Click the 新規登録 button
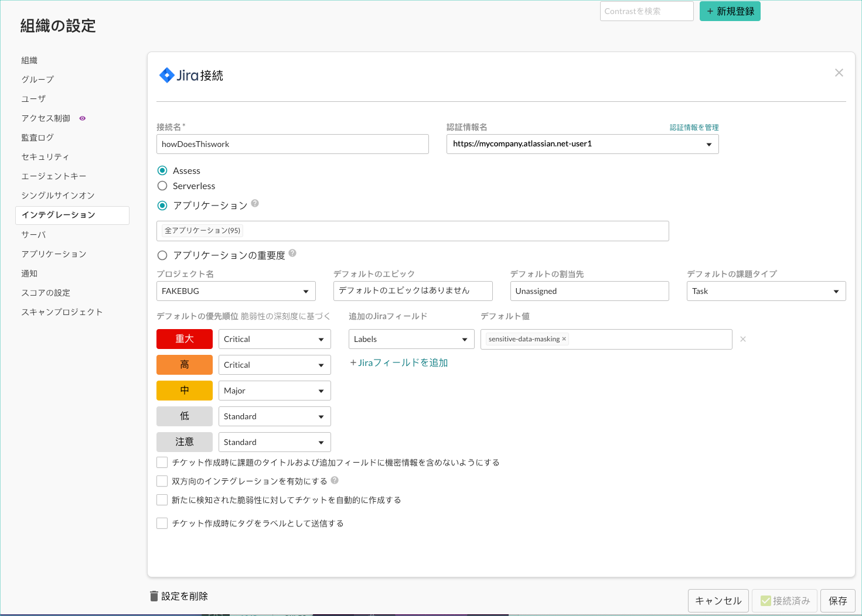Image resolution: width=862 pixels, height=616 pixels. point(730,11)
